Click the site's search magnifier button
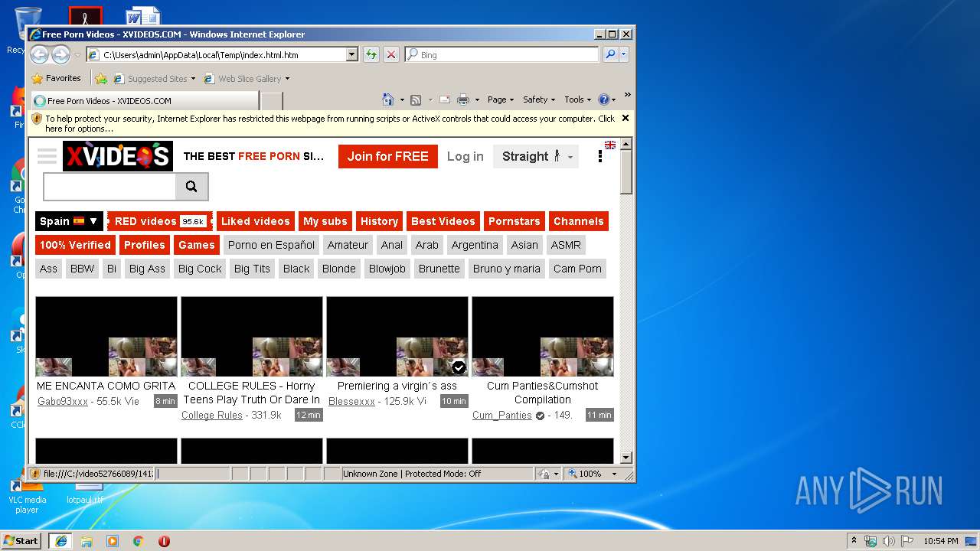This screenshot has width=980, height=551. [x=191, y=186]
